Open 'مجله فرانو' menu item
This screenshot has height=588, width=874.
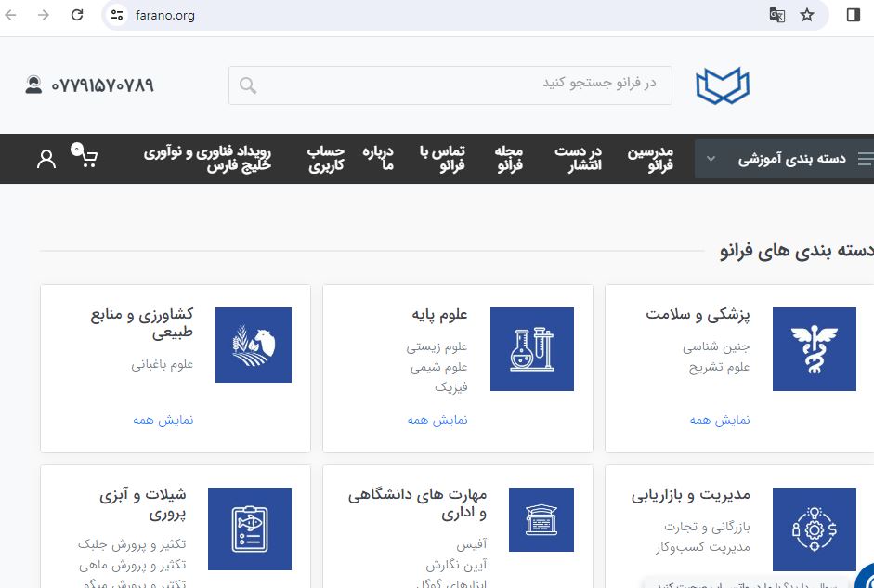coord(509,158)
